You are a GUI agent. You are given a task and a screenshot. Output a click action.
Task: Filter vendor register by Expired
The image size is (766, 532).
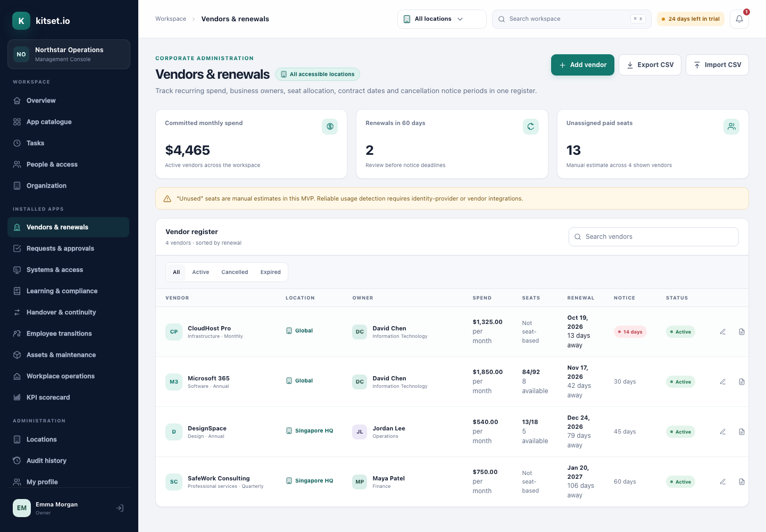pos(271,272)
